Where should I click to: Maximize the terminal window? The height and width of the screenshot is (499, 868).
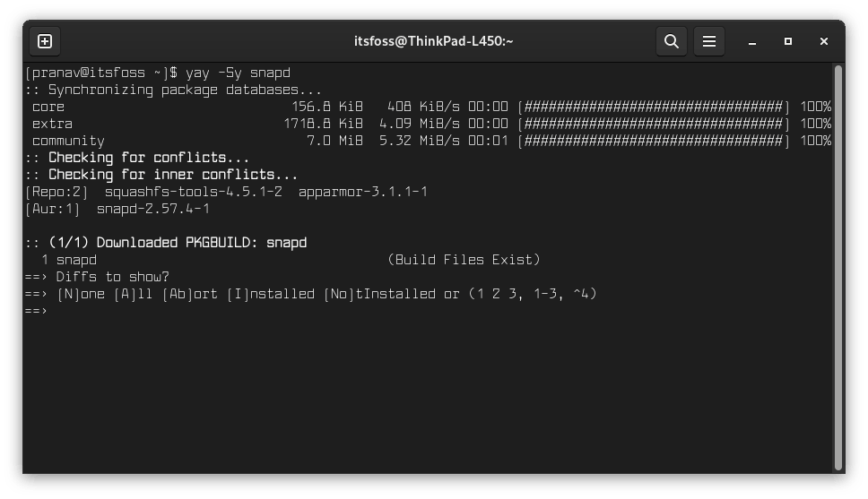(x=787, y=41)
